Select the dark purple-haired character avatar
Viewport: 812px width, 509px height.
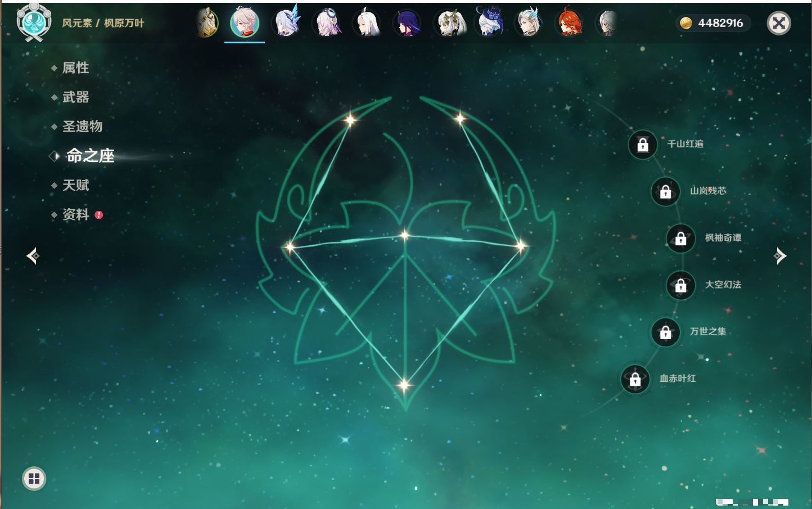coord(407,23)
